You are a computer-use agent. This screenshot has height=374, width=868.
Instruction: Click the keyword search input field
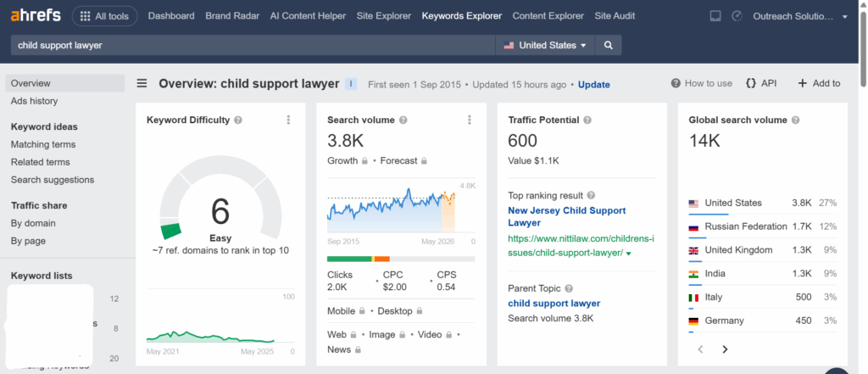point(253,46)
